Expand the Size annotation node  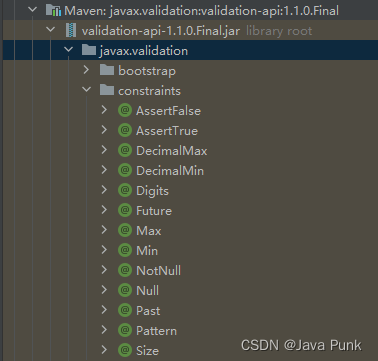click(x=105, y=350)
